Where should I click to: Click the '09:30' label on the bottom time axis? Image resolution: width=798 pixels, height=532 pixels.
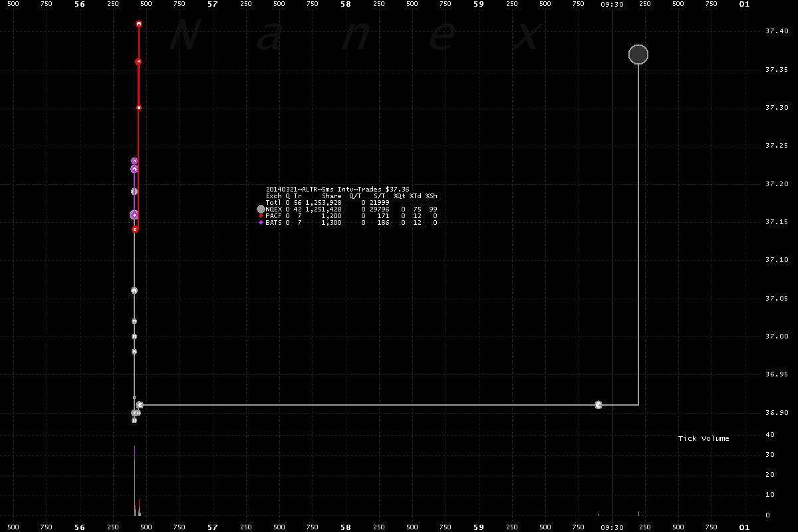coord(612,527)
